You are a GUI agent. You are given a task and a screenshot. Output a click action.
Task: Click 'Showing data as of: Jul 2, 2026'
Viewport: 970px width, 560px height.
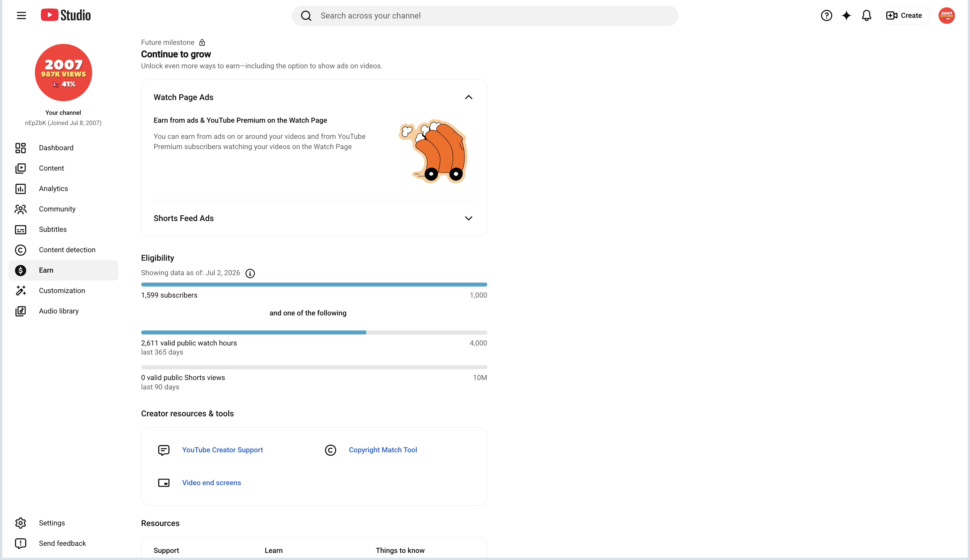[191, 273]
